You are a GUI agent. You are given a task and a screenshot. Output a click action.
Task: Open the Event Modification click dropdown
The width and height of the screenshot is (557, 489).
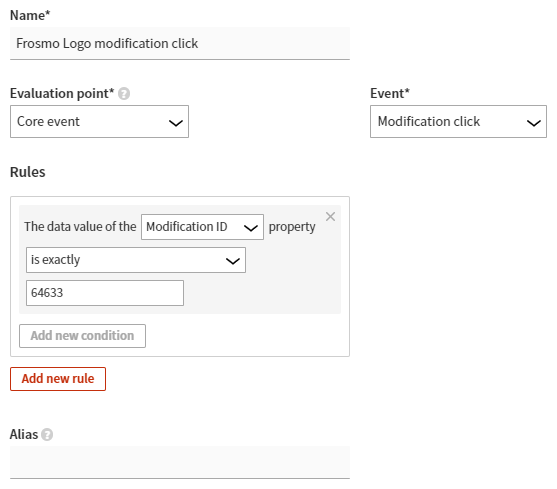click(458, 121)
